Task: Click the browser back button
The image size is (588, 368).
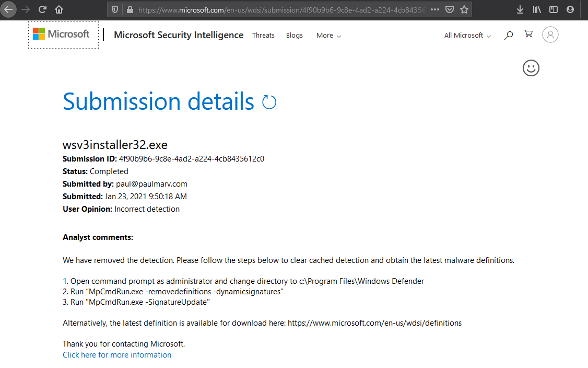Action: [8, 9]
